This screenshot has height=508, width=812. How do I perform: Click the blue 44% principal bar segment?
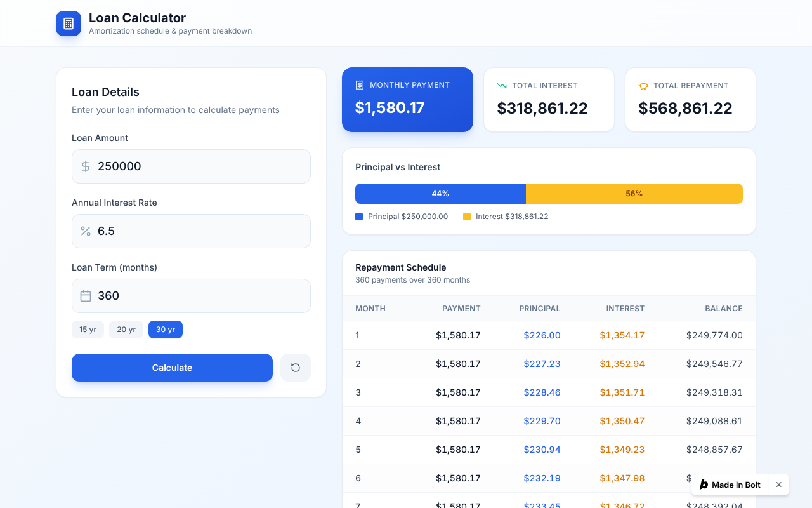tap(440, 194)
